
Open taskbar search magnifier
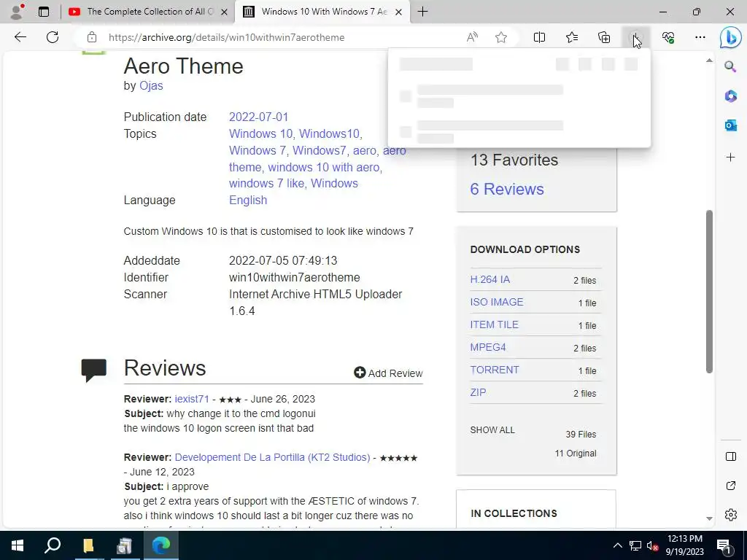coord(53,545)
